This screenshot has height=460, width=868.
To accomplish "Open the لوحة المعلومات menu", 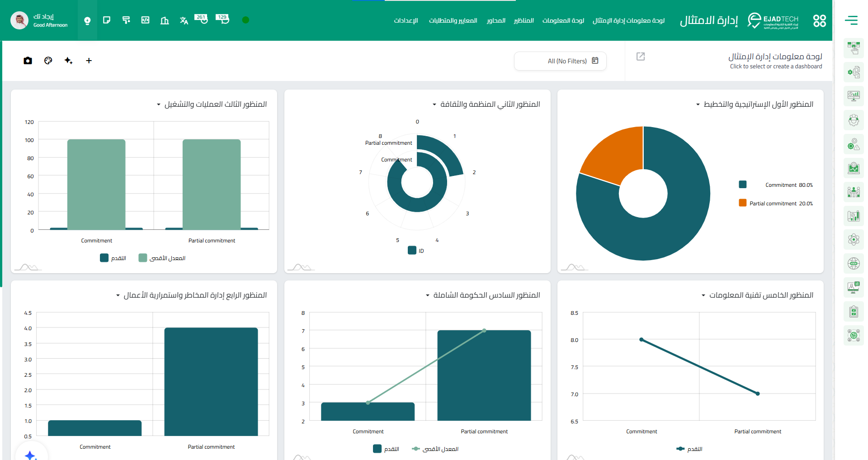I will (563, 20).
